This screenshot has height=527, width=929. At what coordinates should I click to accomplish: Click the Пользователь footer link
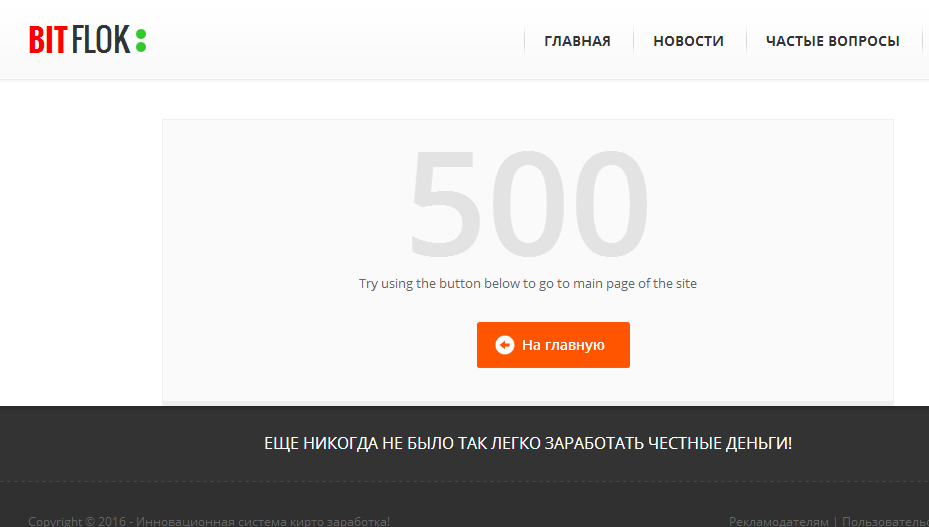(x=885, y=522)
